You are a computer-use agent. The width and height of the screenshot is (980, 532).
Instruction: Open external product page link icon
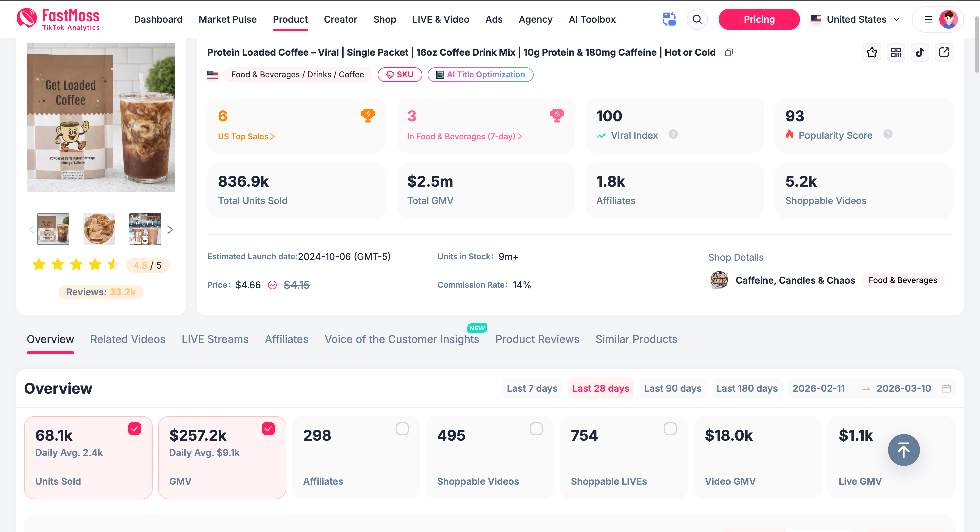click(944, 52)
